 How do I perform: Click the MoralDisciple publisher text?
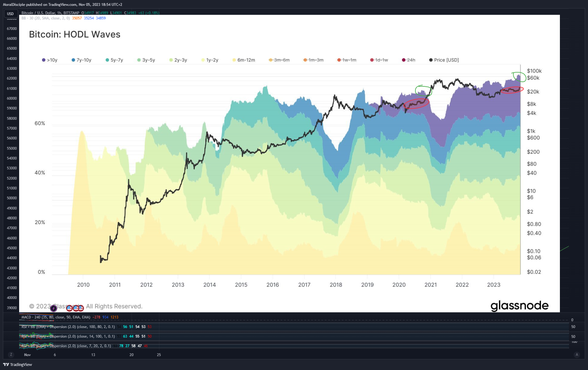14,5
